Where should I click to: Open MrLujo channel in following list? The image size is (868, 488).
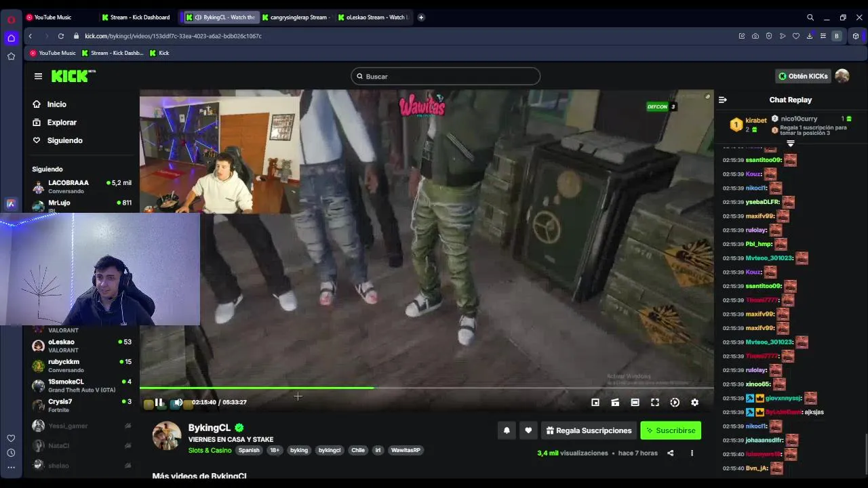pos(81,205)
